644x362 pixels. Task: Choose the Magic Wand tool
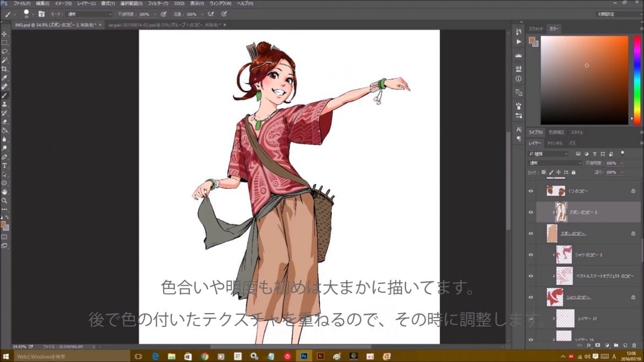[4, 60]
